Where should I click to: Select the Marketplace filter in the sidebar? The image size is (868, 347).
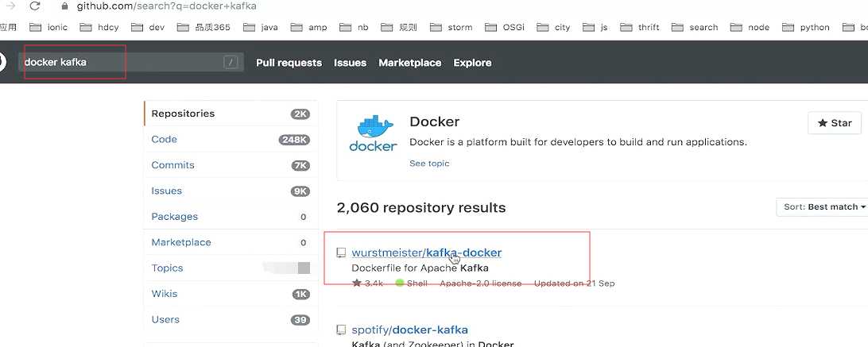point(231,242)
